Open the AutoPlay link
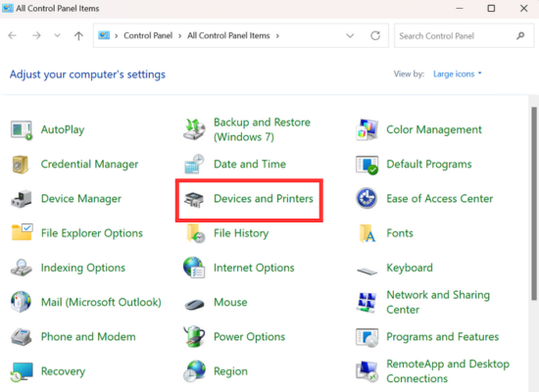 point(63,130)
